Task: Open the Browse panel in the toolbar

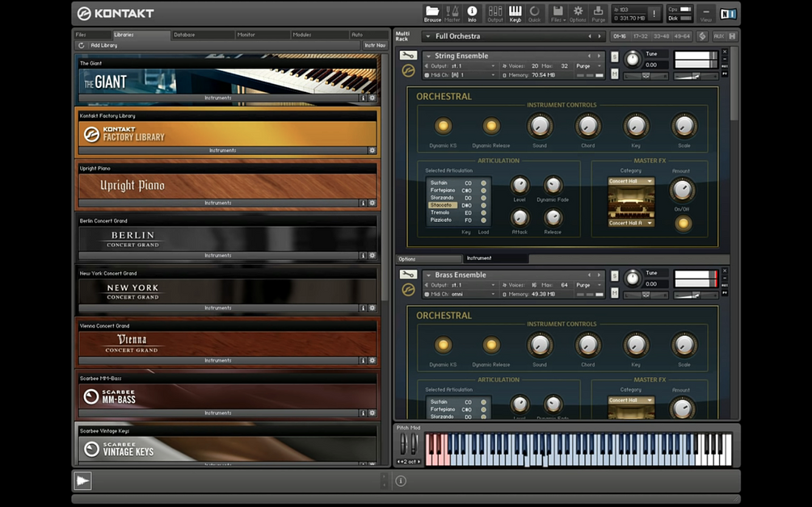Action: click(x=432, y=13)
